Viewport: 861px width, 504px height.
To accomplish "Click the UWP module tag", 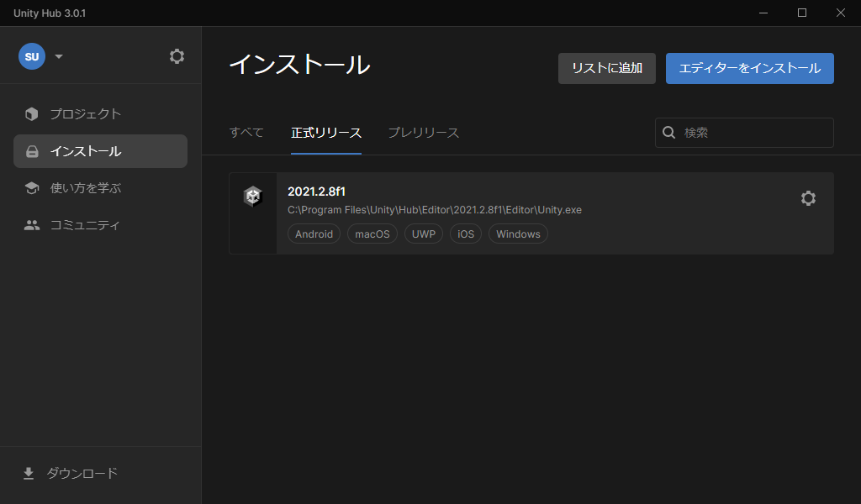I will 424,234.
